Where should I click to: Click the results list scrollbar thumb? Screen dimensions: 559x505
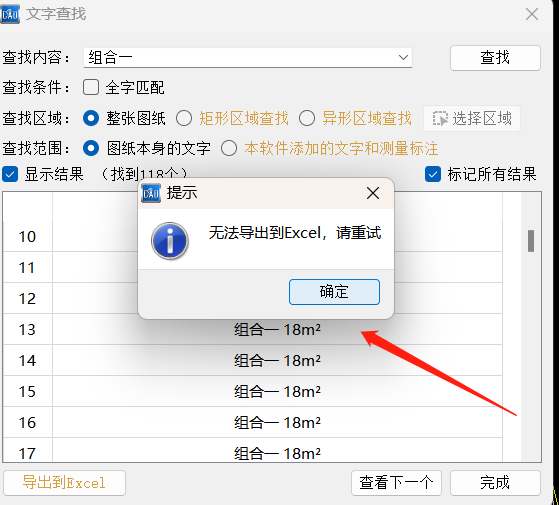click(x=531, y=241)
